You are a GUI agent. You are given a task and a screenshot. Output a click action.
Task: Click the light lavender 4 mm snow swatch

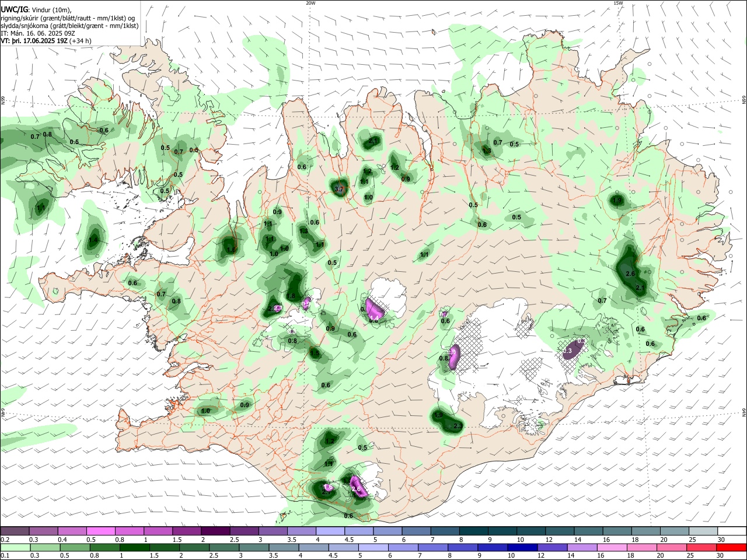330,531
